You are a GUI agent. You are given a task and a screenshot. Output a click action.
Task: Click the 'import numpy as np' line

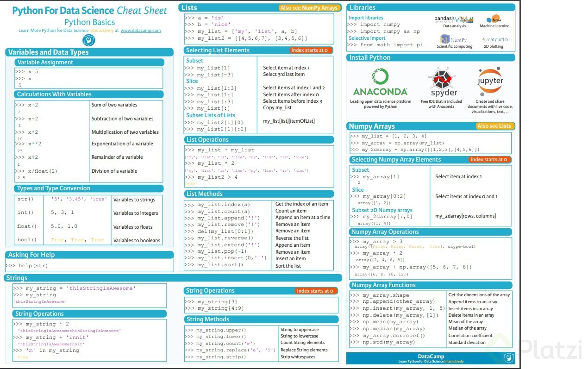384,31
